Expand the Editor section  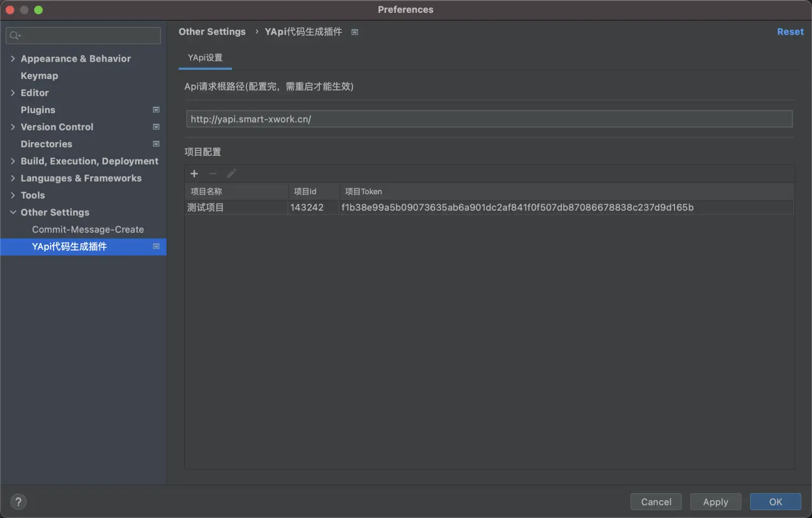13,93
